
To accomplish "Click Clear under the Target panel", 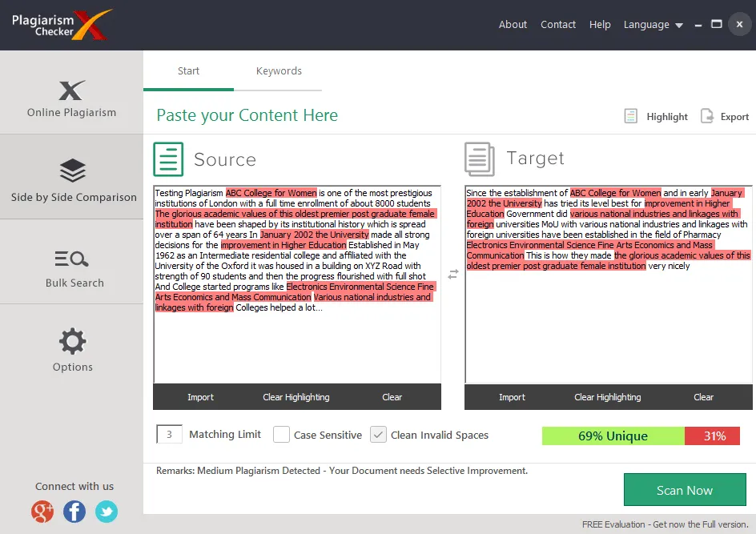I will coord(703,397).
